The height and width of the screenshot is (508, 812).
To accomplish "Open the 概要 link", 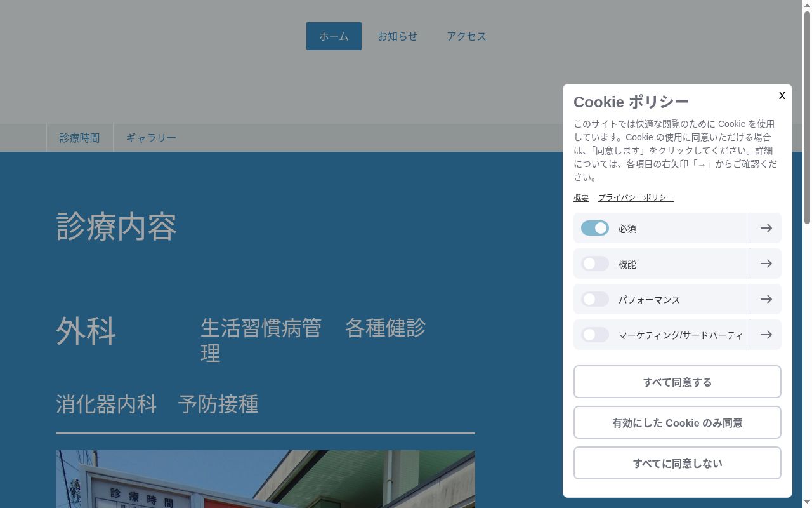I will pos(581,197).
